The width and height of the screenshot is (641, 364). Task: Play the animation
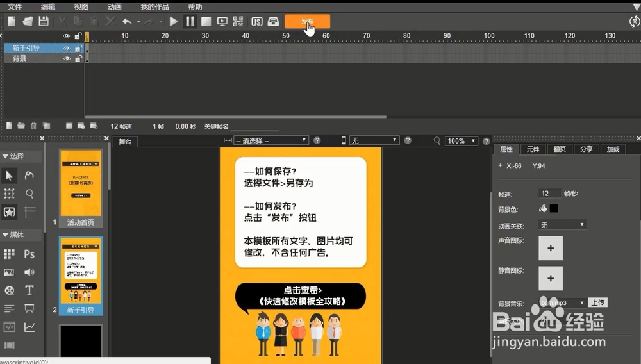pos(174,21)
